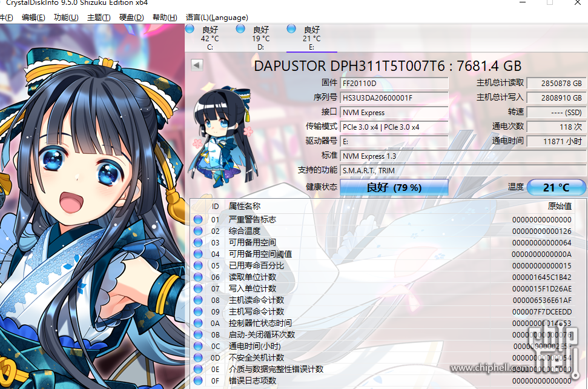Click status icon for attribute 03

tap(198, 242)
